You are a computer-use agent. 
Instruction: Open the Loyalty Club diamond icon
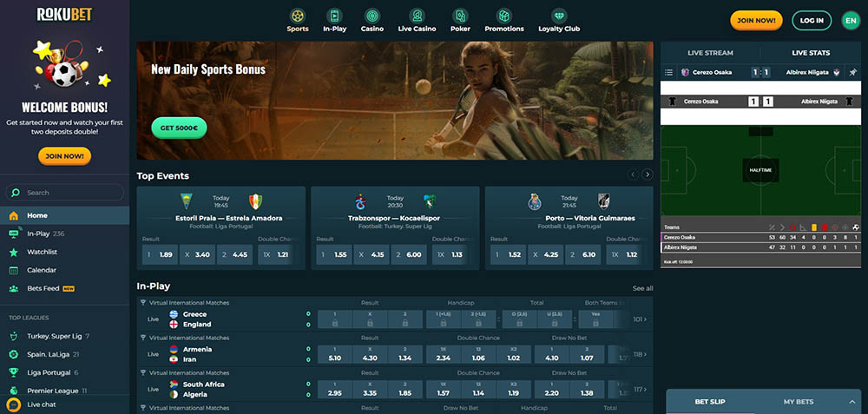pyautogui.click(x=559, y=16)
